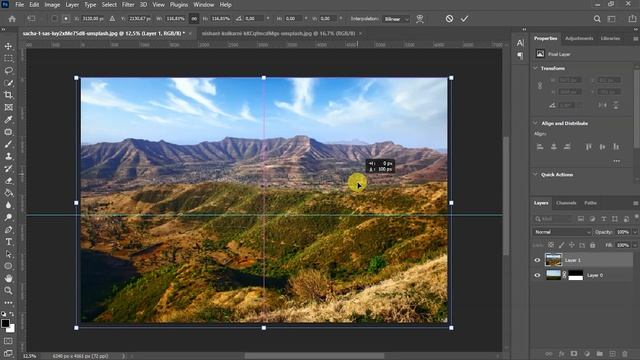This screenshot has width=640, height=360.
Task: Collapse the Quick Actions section
Action: 536,174
